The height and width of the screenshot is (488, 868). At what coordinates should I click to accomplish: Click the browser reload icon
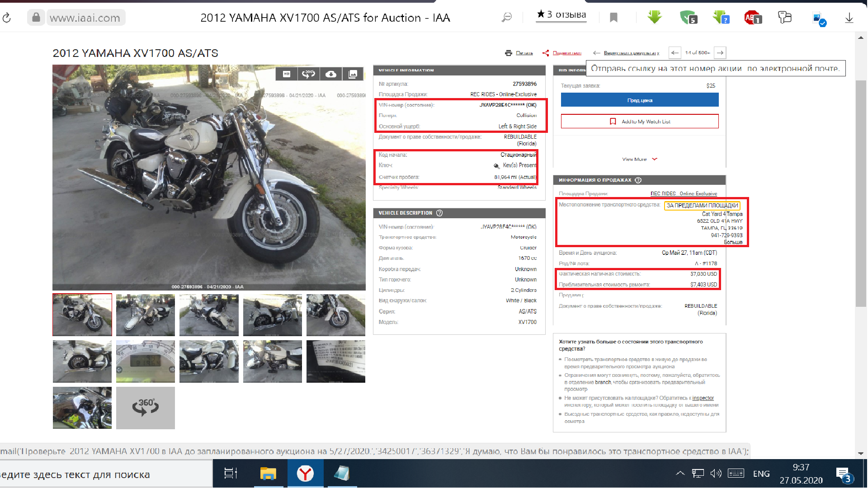pyautogui.click(x=6, y=18)
